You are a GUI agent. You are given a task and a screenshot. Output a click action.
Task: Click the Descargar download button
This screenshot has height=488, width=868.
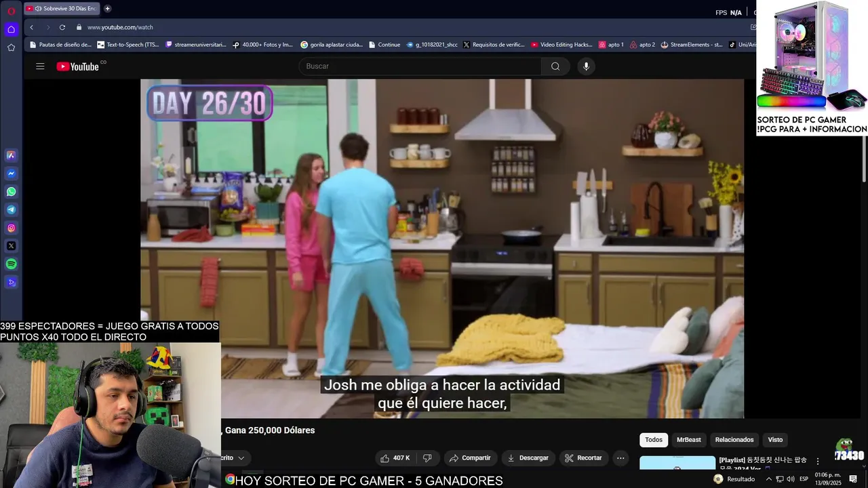pyautogui.click(x=528, y=458)
